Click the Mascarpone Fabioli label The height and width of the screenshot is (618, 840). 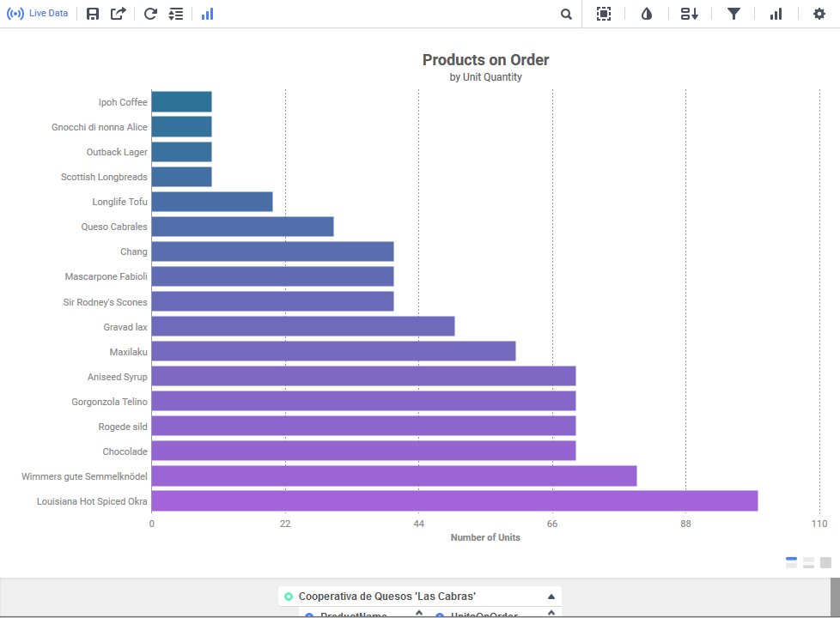coord(106,276)
